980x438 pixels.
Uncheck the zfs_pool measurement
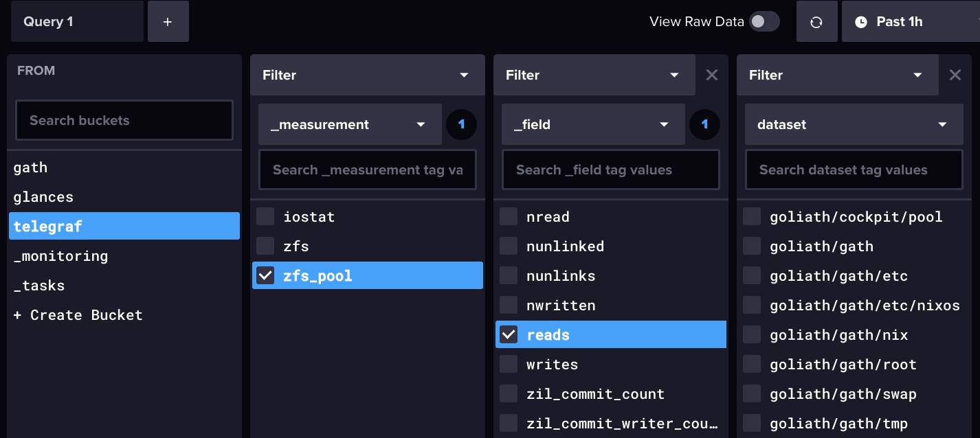point(265,275)
